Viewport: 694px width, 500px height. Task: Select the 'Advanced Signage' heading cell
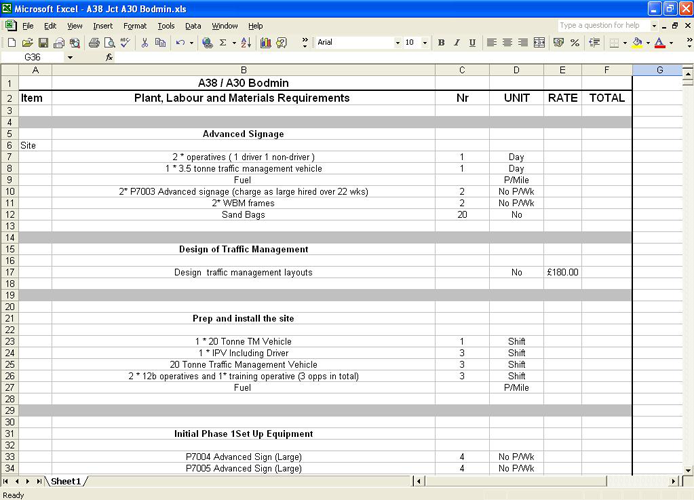(x=243, y=134)
